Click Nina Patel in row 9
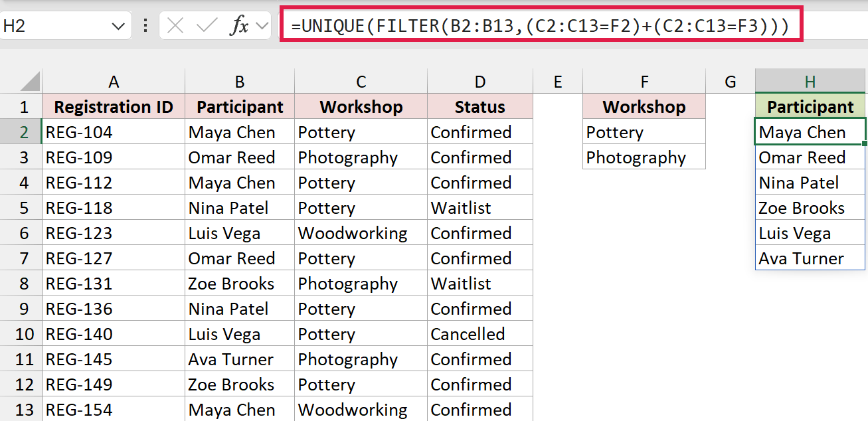868x421 pixels. (240, 309)
